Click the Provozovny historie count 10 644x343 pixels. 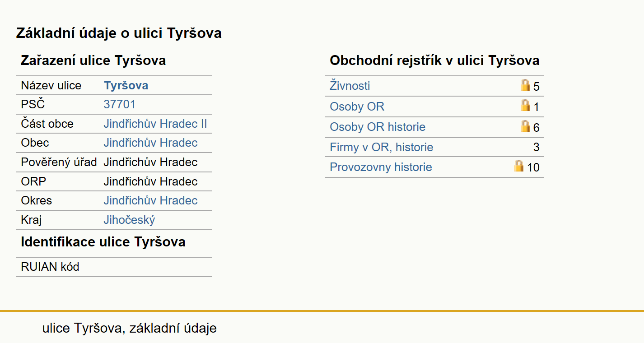533,167
